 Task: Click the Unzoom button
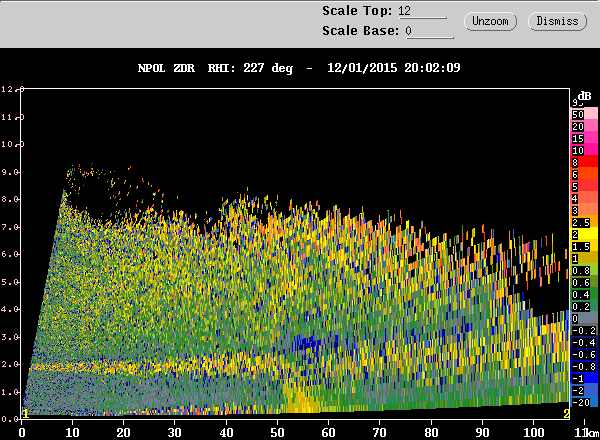(490, 21)
